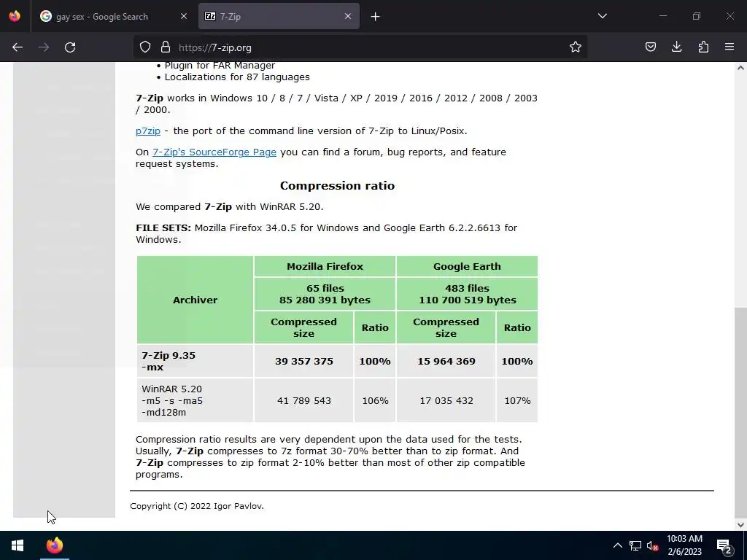Screen dimensions: 747x560
Task: Open the list all tabs dropdown
Action: point(602,16)
